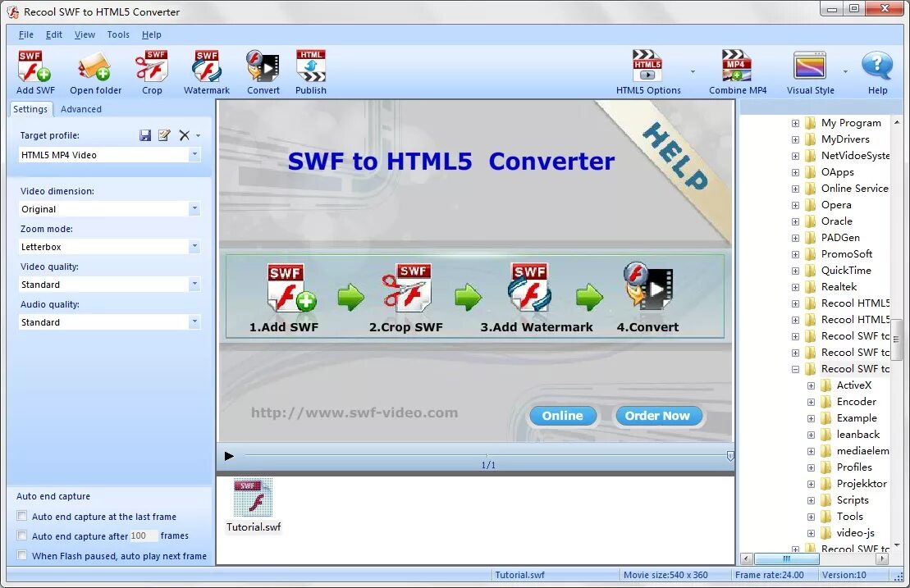Open the Video quality dropdown
Viewport: 910px width, 588px height.
coord(194,284)
